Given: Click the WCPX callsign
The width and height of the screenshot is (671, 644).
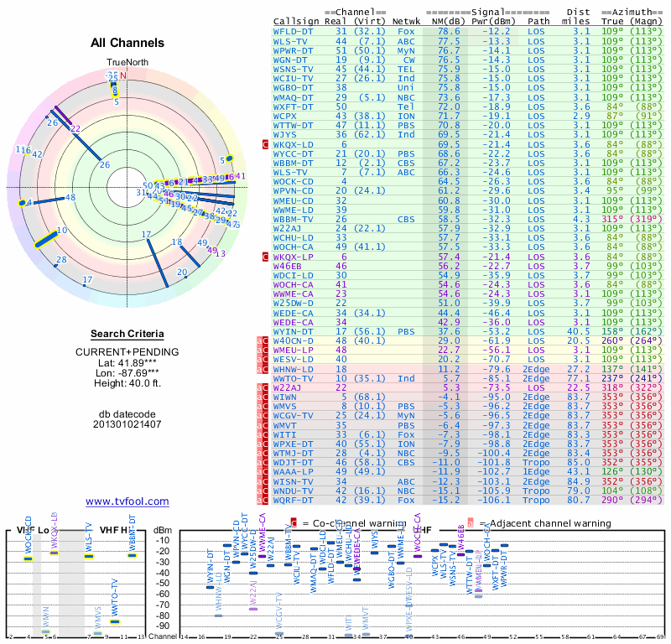Looking at the screenshot, I should tap(284, 116).
